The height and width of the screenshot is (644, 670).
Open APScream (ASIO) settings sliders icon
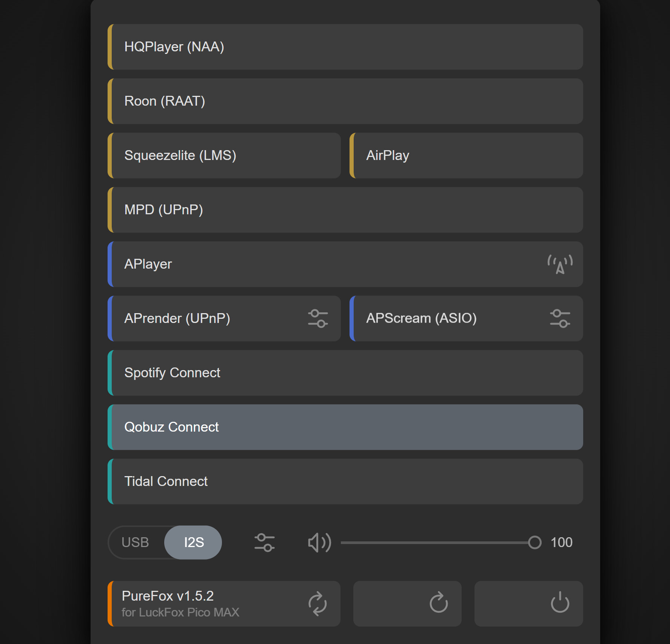pos(560,318)
